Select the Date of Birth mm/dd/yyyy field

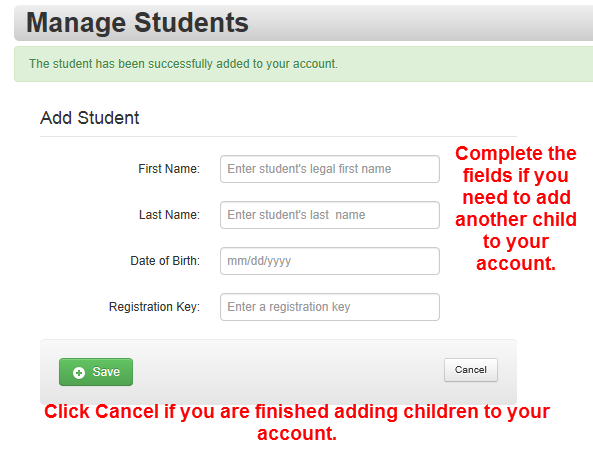(330, 261)
